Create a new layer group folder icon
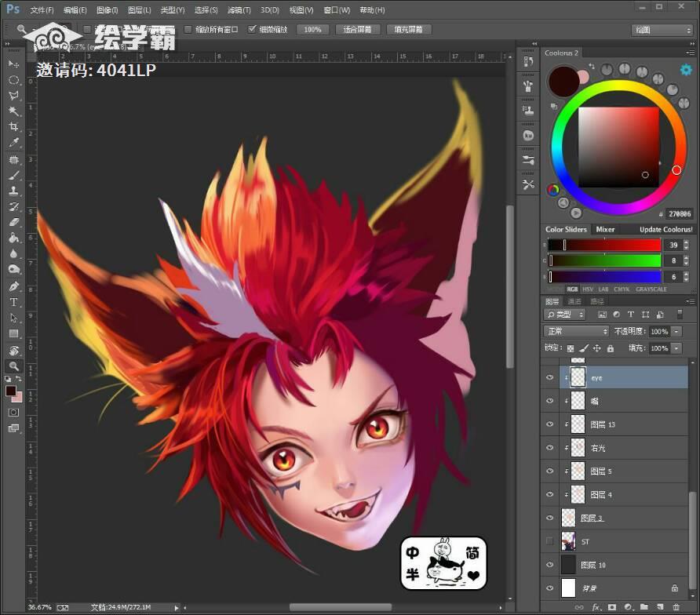 (643, 607)
